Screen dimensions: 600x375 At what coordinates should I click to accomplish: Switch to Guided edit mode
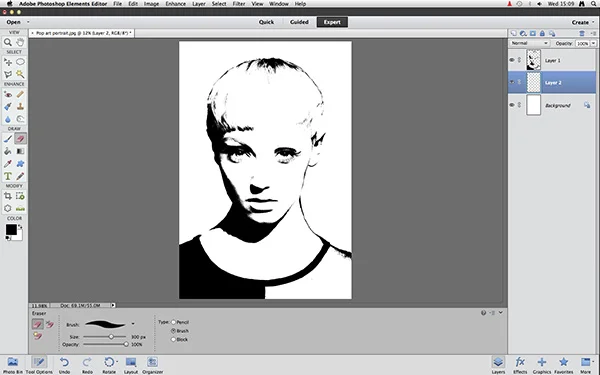point(299,22)
